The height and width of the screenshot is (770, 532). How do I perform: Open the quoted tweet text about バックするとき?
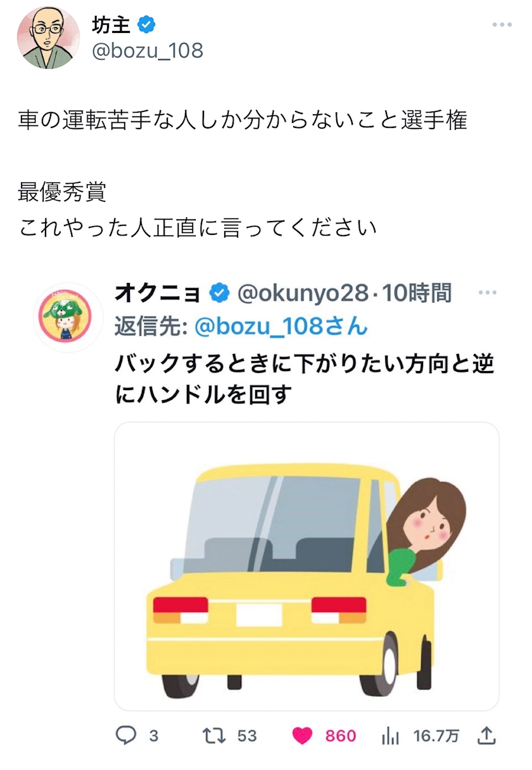pyautogui.click(x=304, y=379)
